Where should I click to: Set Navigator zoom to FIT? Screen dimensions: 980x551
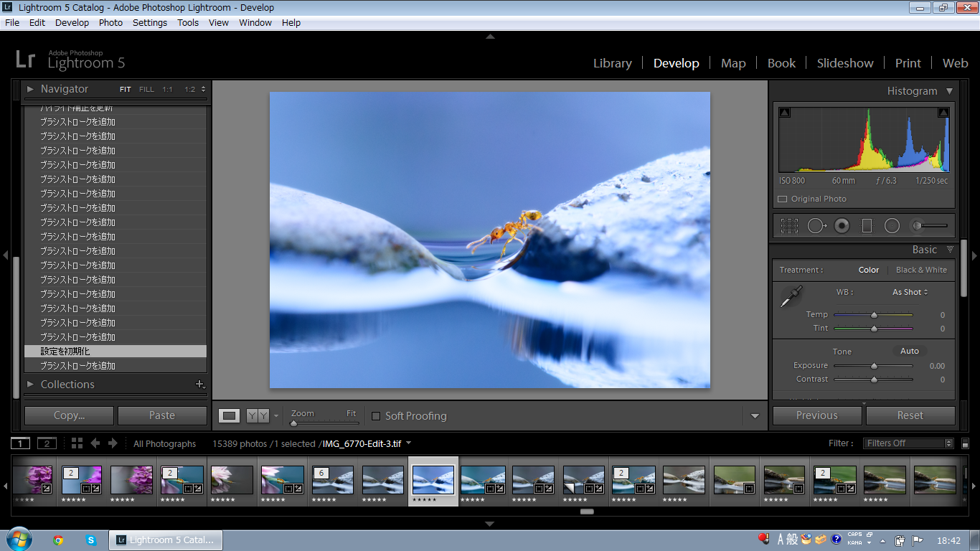tap(126, 90)
